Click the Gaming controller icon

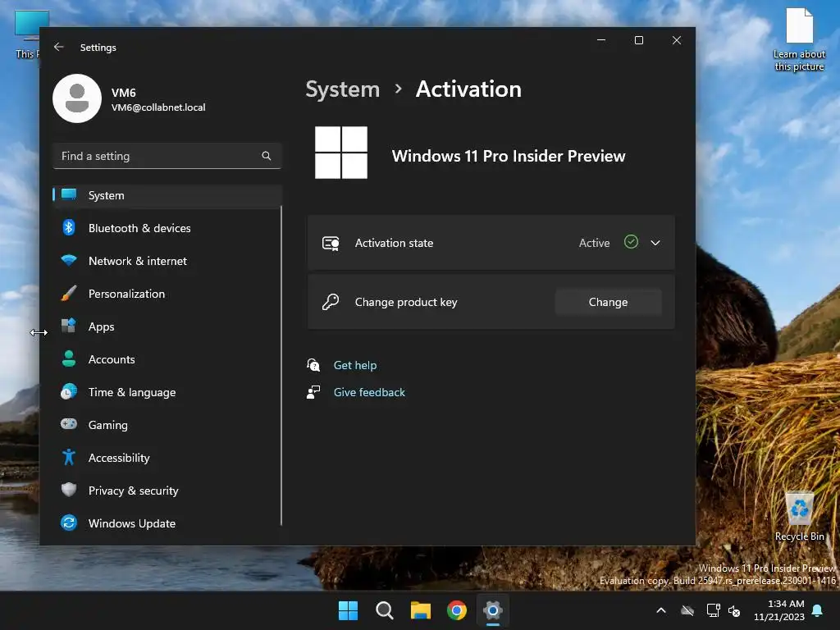(x=69, y=424)
